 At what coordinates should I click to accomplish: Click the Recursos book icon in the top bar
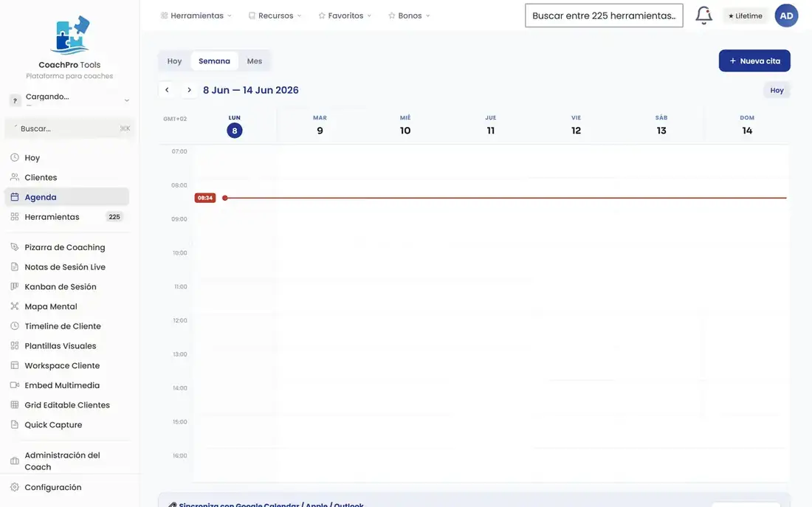pyautogui.click(x=252, y=15)
